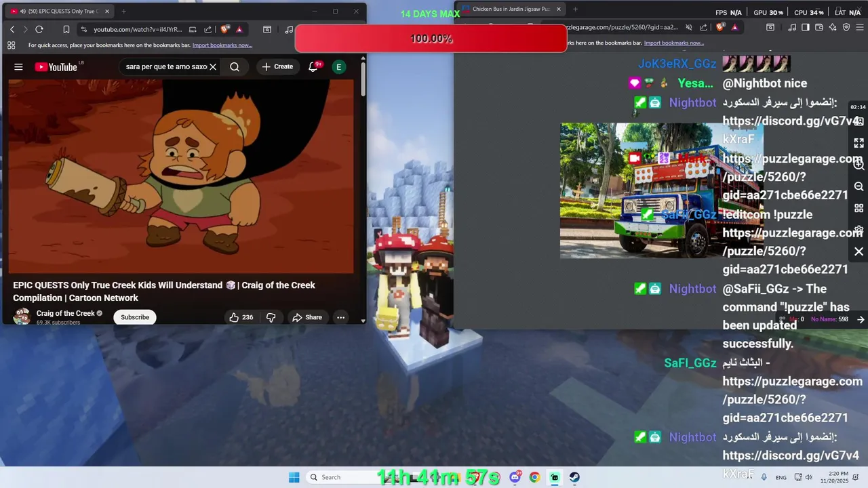Screen dimensions: 868x488
Task: Clear the YouTube search query text
Action: tap(213, 67)
